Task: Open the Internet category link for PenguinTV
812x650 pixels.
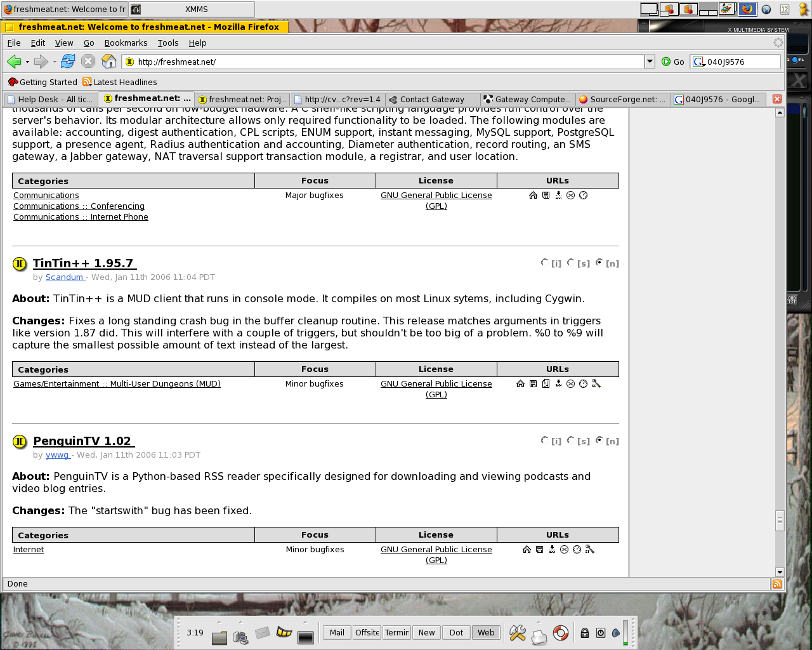Action: point(29,549)
